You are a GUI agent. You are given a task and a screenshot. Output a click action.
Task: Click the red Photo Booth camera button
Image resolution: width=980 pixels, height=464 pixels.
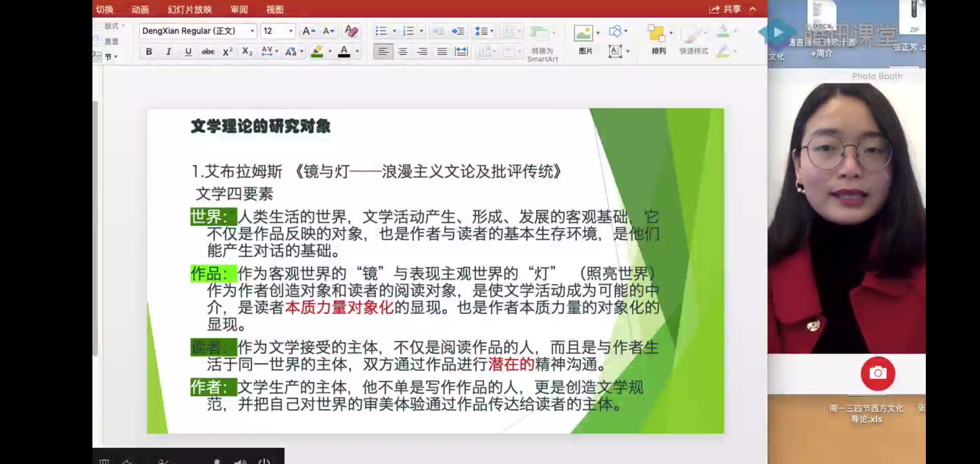point(877,373)
